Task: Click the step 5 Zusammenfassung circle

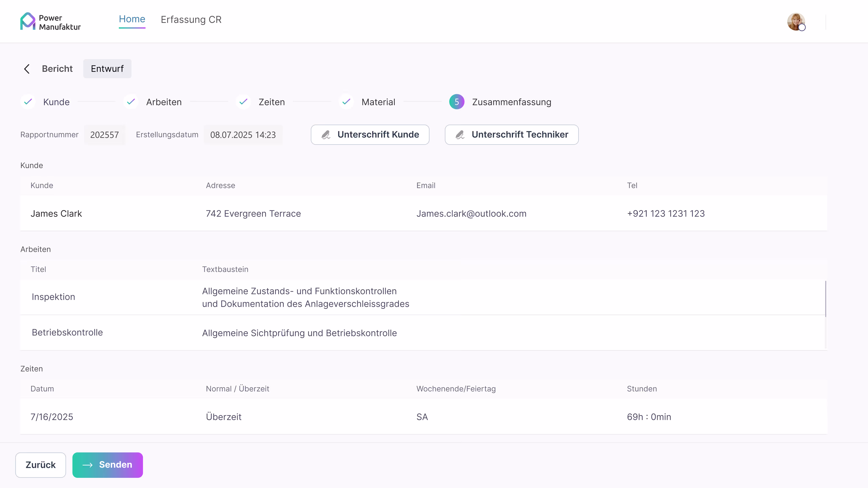Action: coord(457,102)
